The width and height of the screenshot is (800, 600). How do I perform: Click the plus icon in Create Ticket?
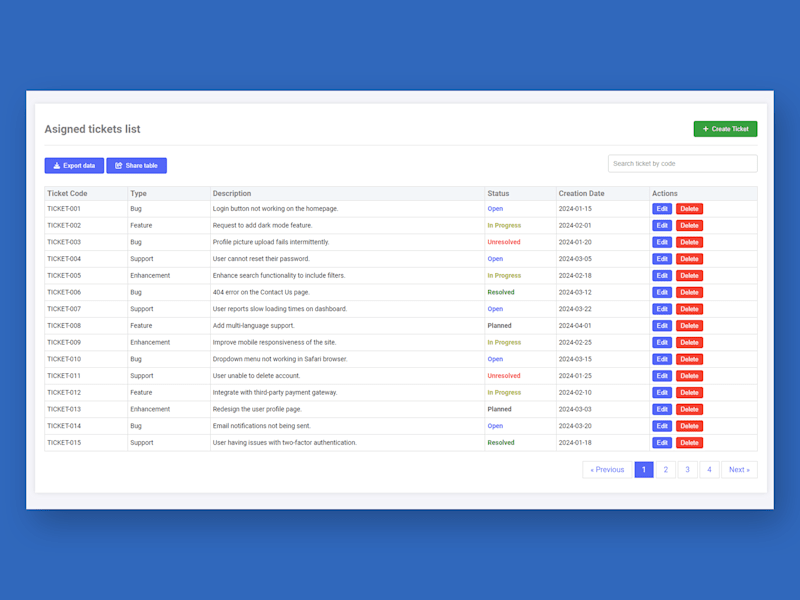706,129
